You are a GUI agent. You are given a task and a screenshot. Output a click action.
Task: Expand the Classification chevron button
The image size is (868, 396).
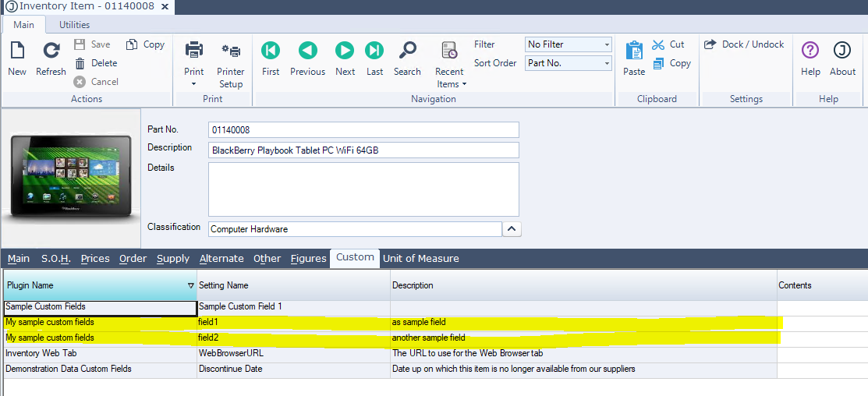coord(512,229)
